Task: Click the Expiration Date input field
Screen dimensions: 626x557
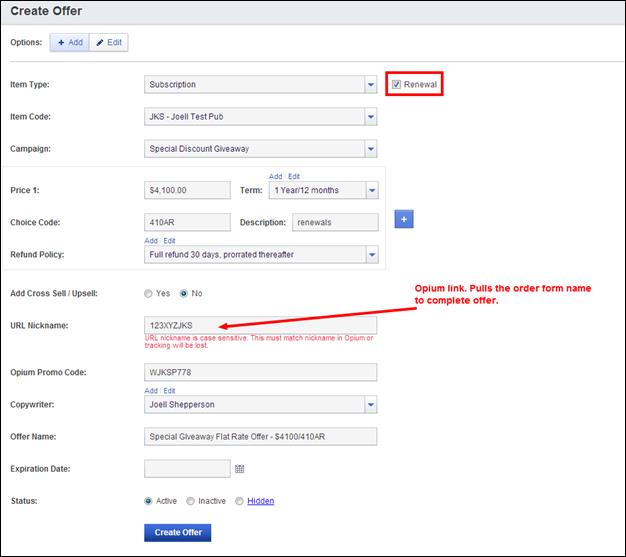Action: tap(187, 469)
